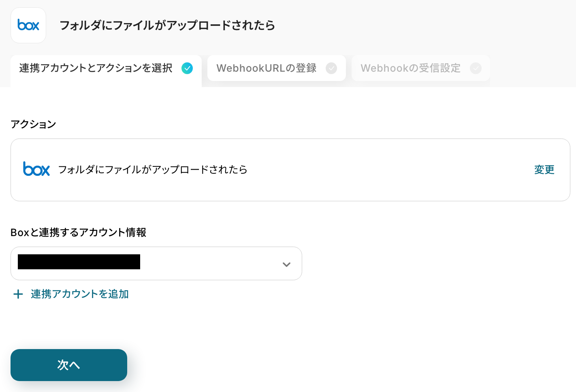Image resolution: width=576 pixels, height=392 pixels.
Task: Click the teal checkmark on the first tab
Action: click(x=187, y=68)
